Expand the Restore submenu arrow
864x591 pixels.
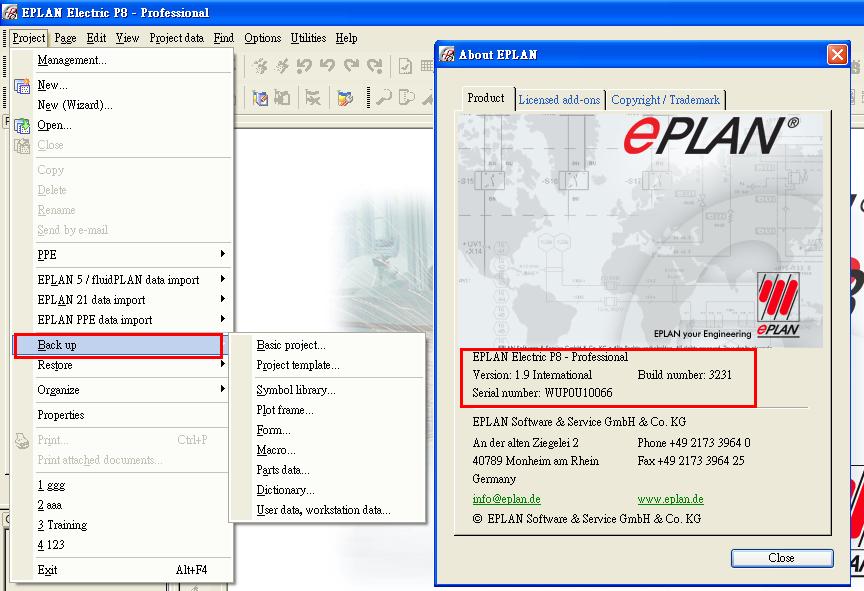pyautogui.click(x=223, y=364)
